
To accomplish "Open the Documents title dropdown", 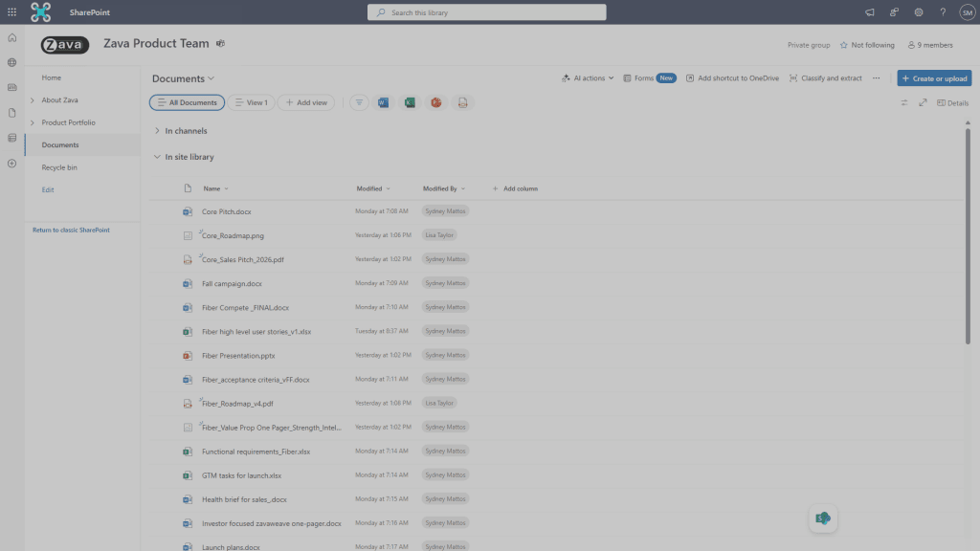I will click(x=183, y=78).
